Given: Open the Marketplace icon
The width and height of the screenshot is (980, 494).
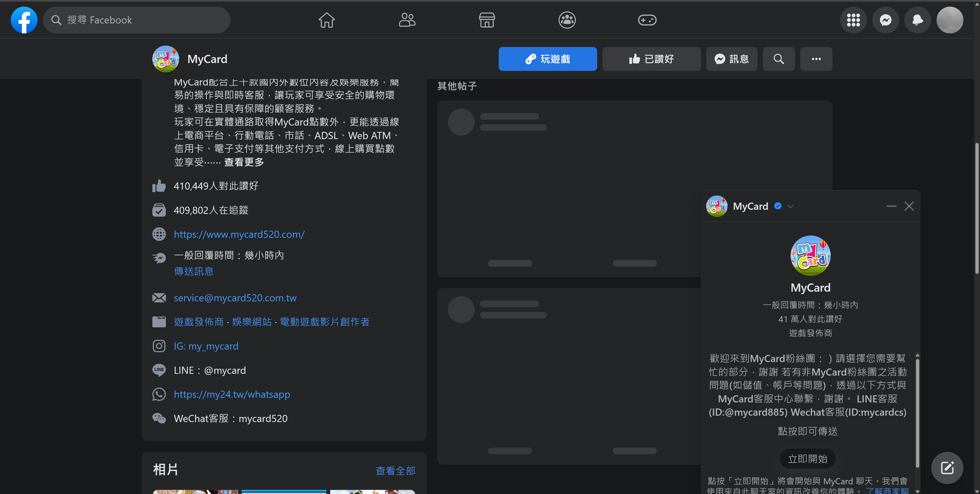Looking at the screenshot, I should 487,20.
